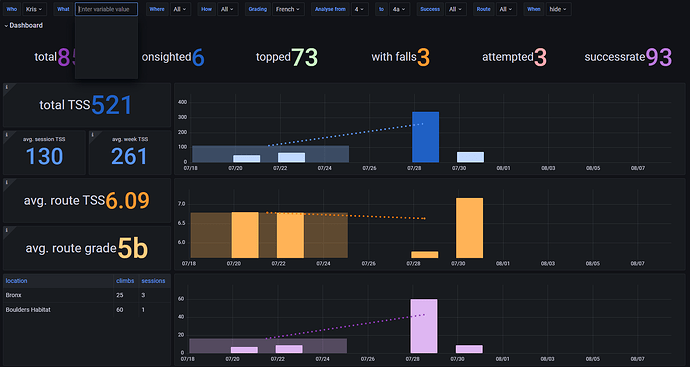Click the climbs value 25 in the table
This screenshot has height=367, width=690.
(120, 295)
